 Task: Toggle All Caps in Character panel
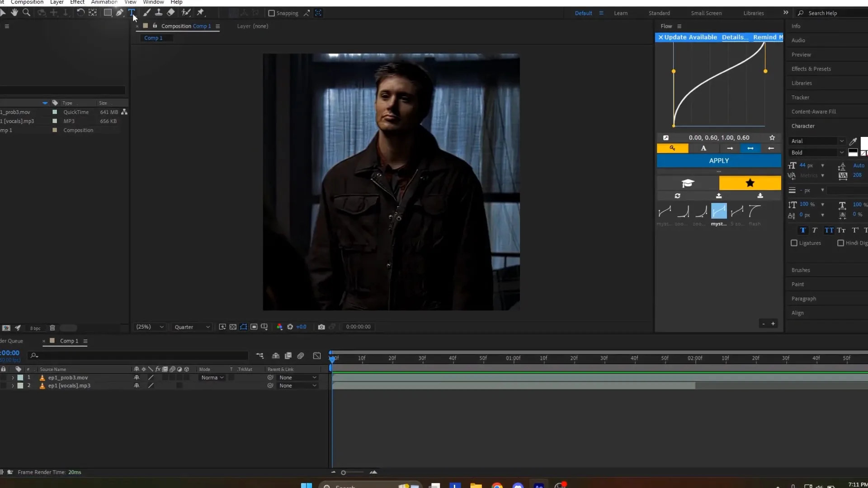click(829, 230)
